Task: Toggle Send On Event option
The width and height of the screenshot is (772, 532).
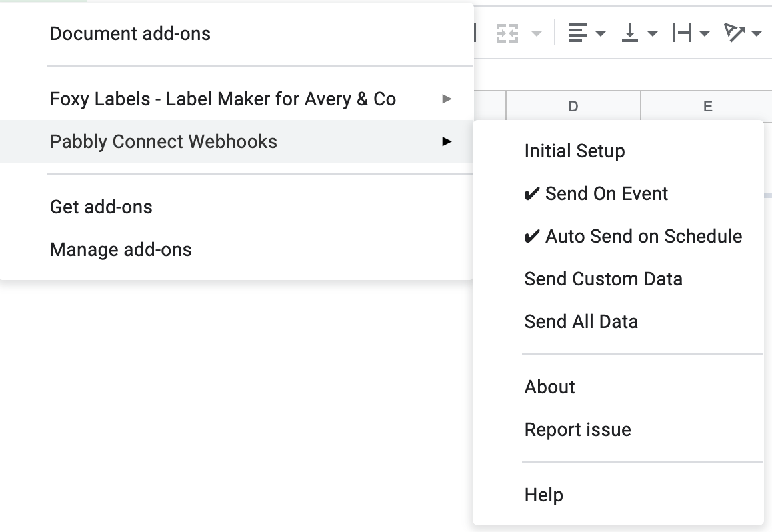Action: pyautogui.click(x=618, y=194)
